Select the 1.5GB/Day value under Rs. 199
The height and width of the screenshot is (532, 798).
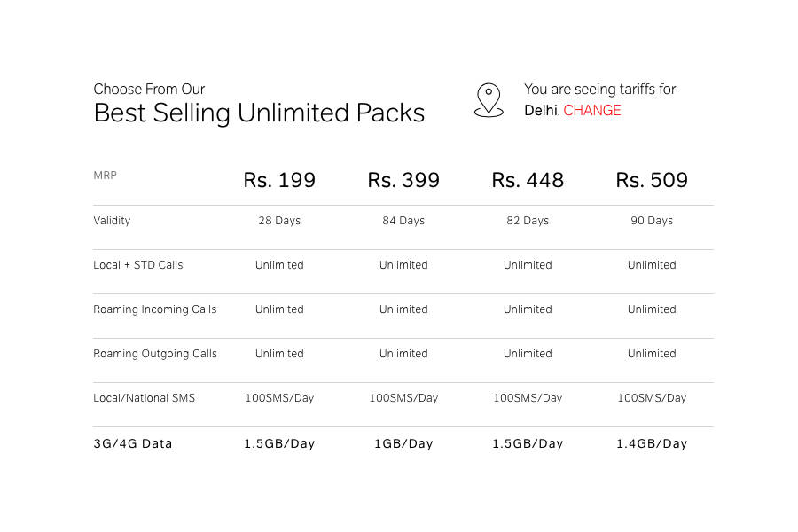point(279,443)
